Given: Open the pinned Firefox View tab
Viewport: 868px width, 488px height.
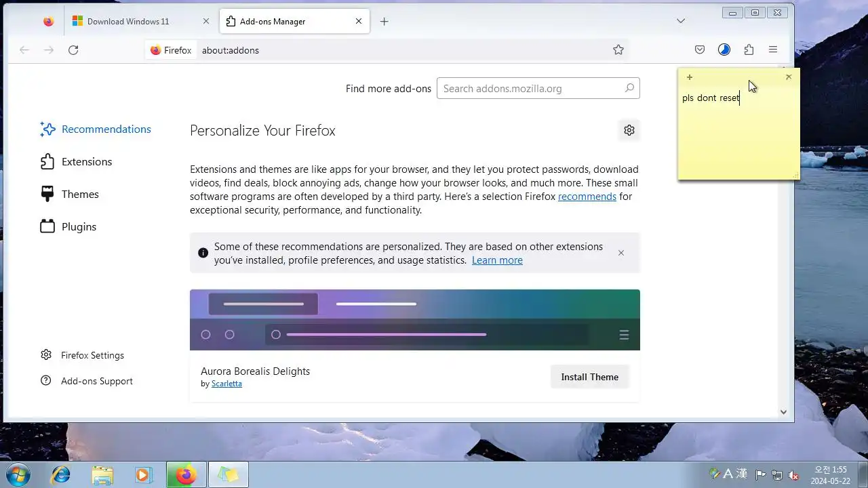Looking at the screenshot, I should tap(48, 21).
